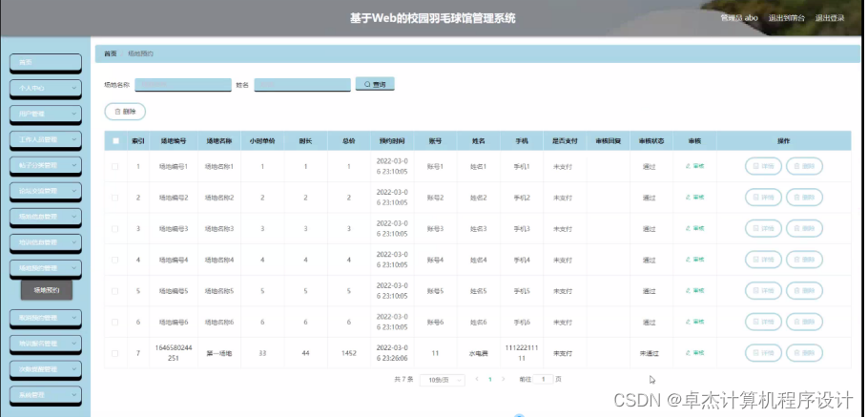Focus the 姓名 search field

point(302,84)
